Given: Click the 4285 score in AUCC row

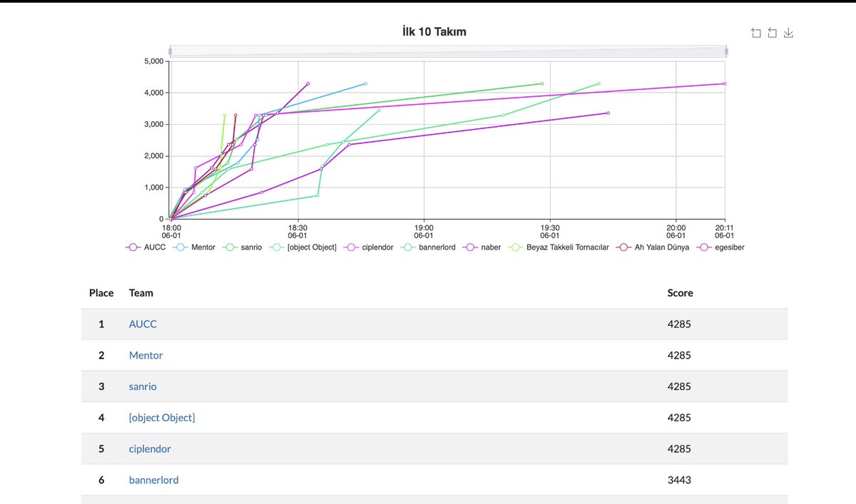Looking at the screenshot, I should [679, 324].
